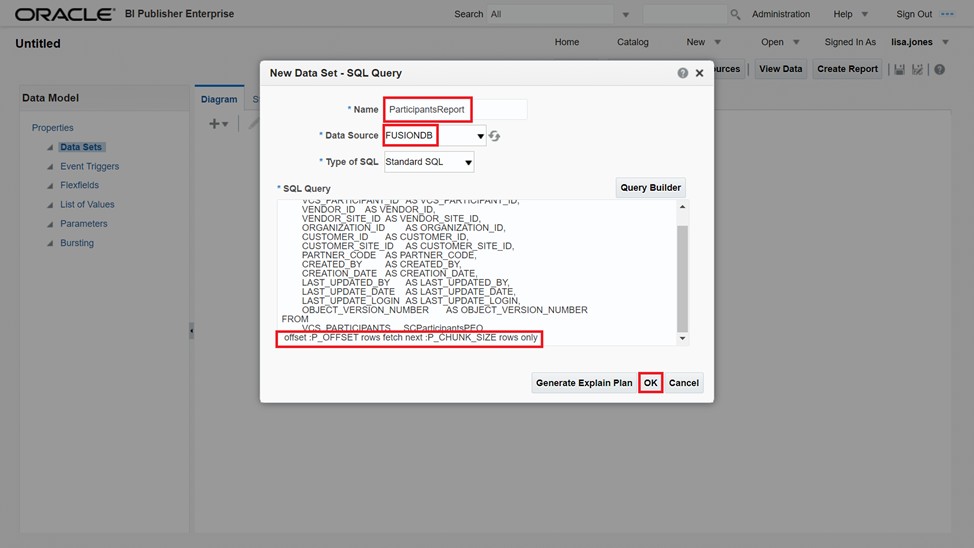Open the Type of SQL dropdown
Screen dimensions: 974x548
[x=468, y=162]
